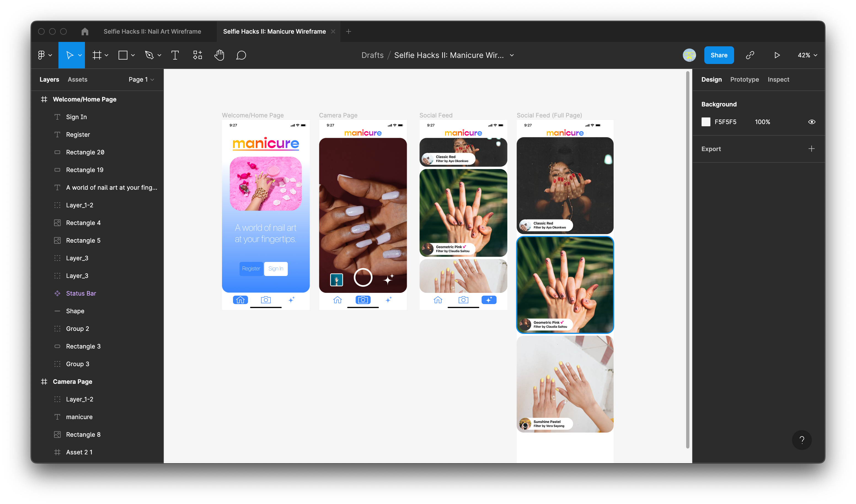The width and height of the screenshot is (856, 504).
Task: Open file name dropdown chevron
Action: pyautogui.click(x=512, y=55)
